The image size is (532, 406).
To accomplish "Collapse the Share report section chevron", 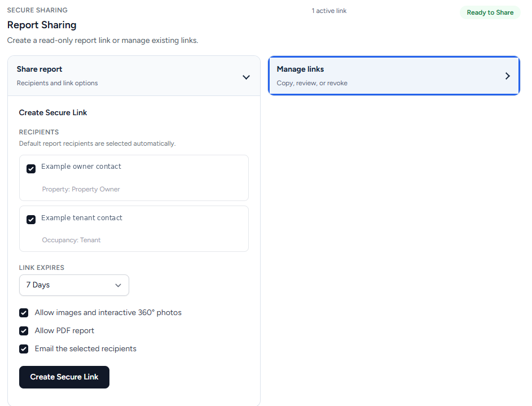I will click(247, 77).
